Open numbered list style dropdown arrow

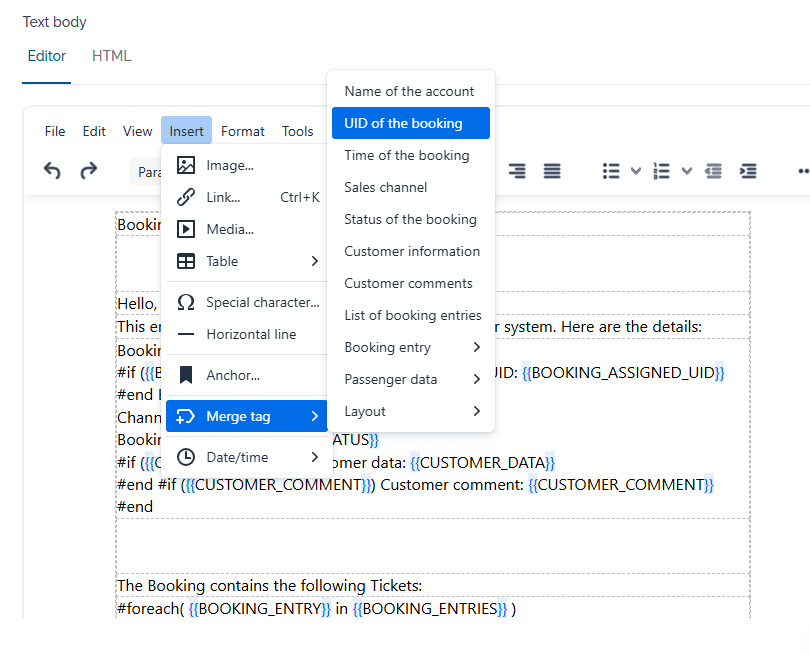click(687, 171)
